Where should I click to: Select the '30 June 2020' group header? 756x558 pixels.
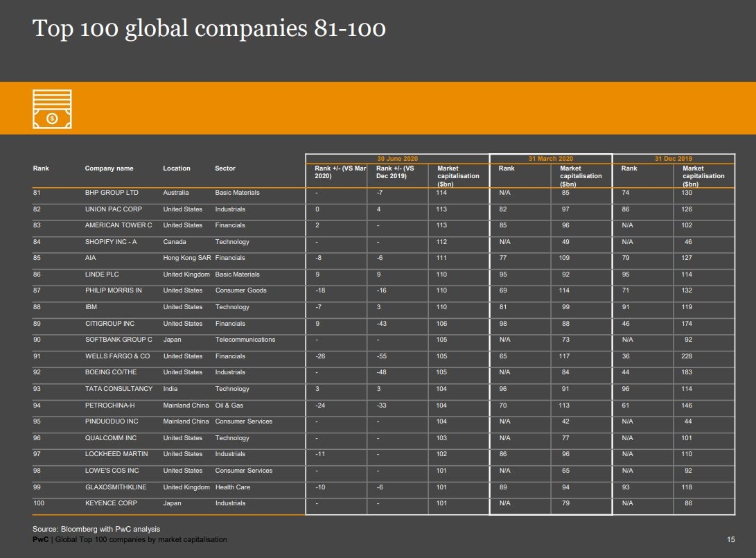[397, 159]
